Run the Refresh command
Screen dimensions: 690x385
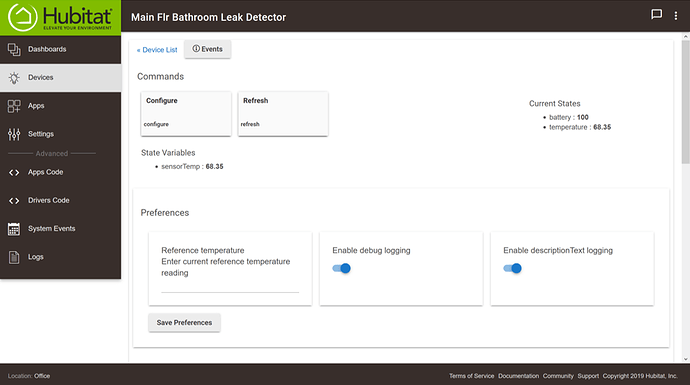click(x=283, y=114)
